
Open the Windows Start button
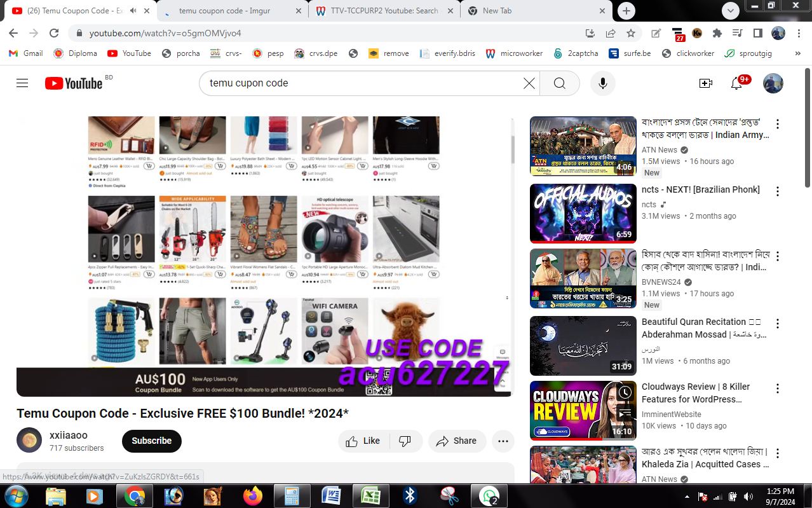(15, 496)
